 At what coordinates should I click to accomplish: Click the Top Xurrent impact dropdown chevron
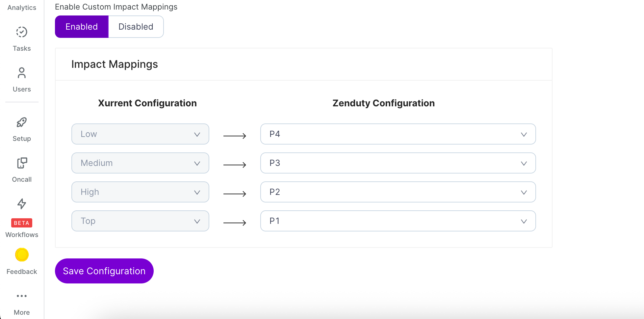[197, 222]
